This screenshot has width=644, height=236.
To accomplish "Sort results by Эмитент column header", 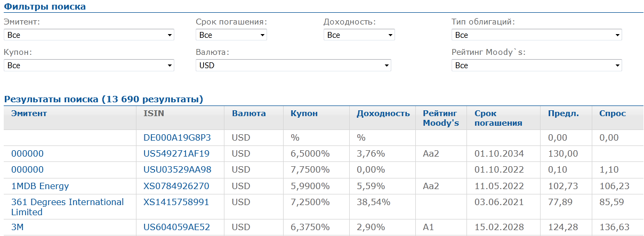I will (x=29, y=113).
